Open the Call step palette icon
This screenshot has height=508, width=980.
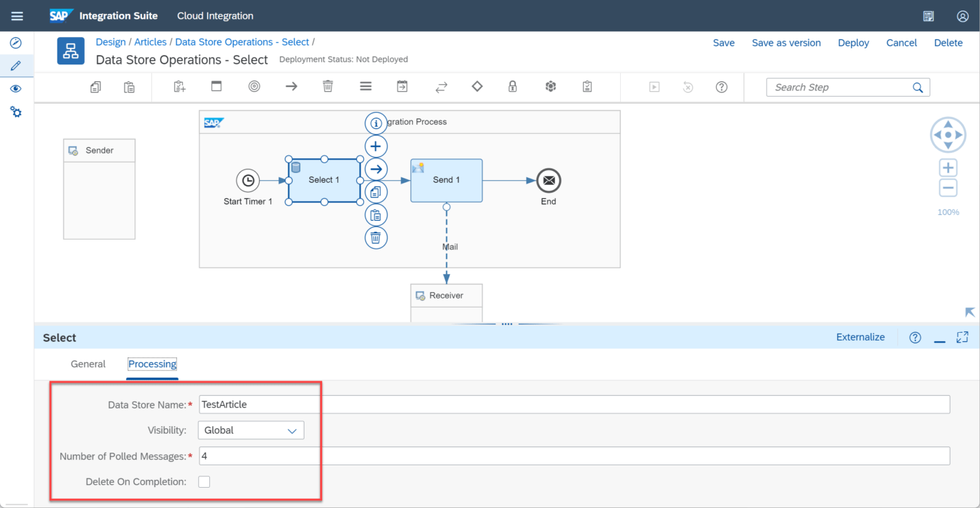(402, 87)
